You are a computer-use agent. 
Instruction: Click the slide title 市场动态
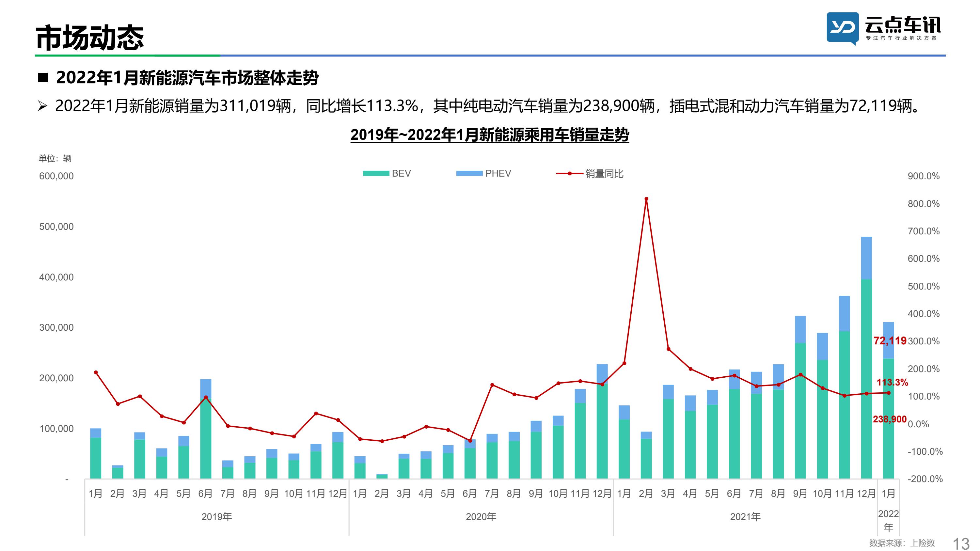point(90,38)
